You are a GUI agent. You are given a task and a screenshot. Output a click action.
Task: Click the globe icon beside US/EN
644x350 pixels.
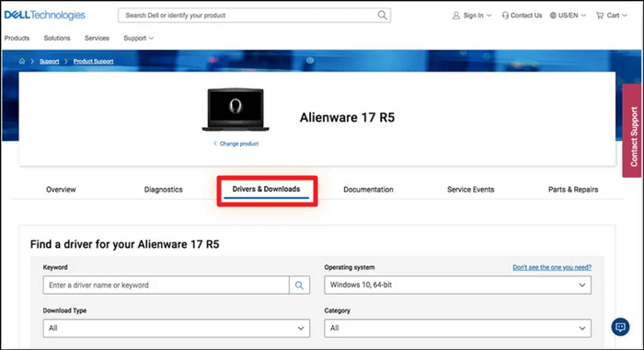click(x=553, y=16)
